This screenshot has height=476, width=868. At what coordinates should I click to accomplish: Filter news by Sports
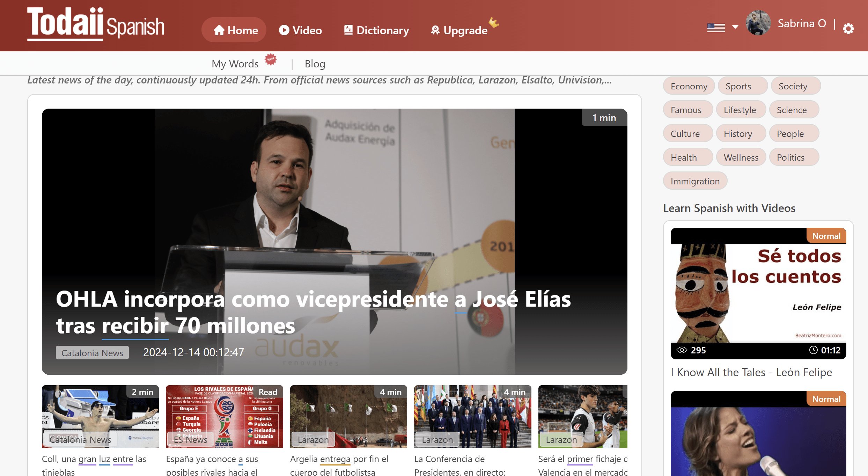pyautogui.click(x=743, y=86)
